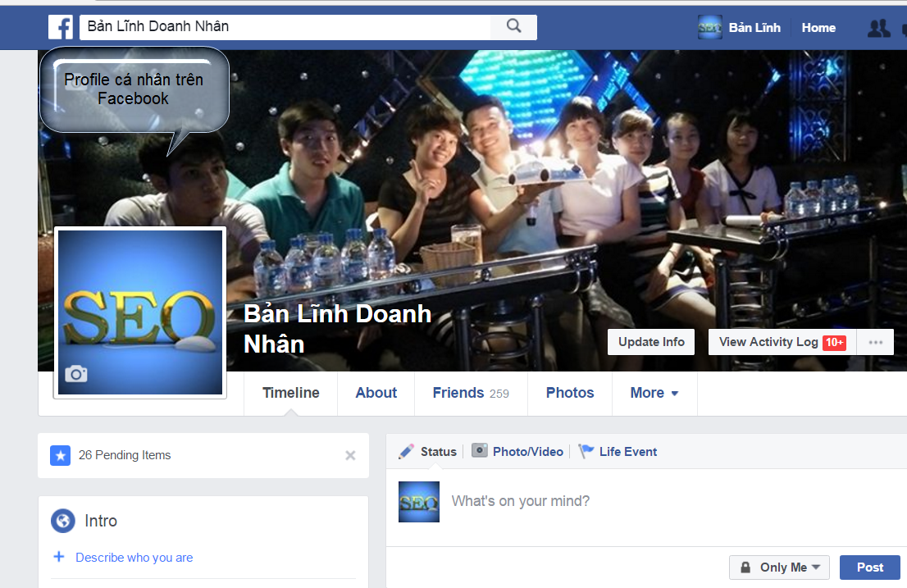Click the Facebook logo icon
Viewport: 907px width, 588px height.
pyautogui.click(x=61, y=27)
